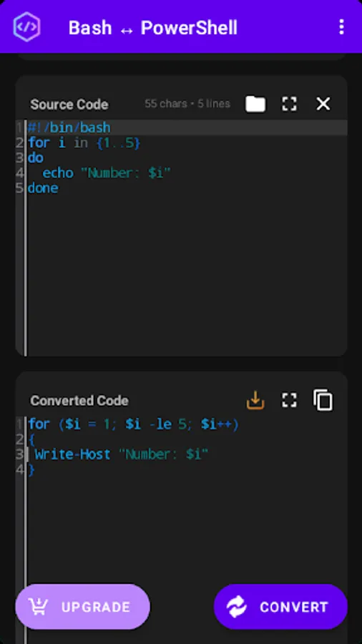Tap the app logo icon
Image resolution: width=362 pixels, height=644 pixels.
point(26,27)
